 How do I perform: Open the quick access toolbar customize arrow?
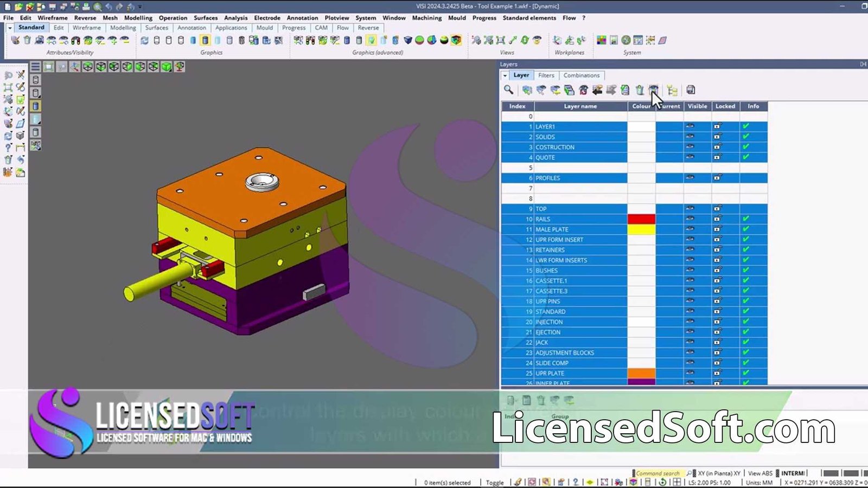(x=139, y=7)
